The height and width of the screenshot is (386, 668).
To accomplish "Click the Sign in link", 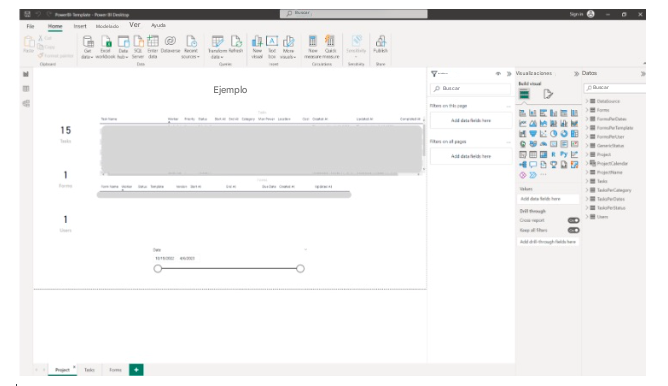I will (576, 14).
